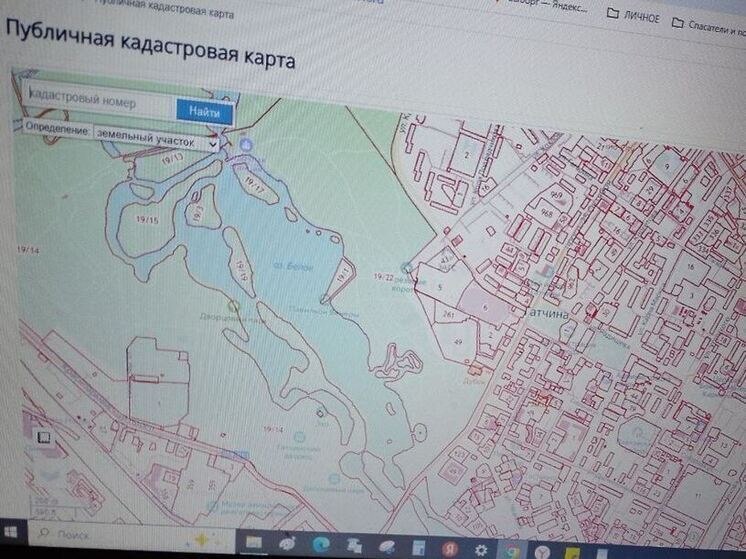This screenshot has height=559, width=746.
Task: Click the оз. Белое lake label
Action: click(293, 266)
